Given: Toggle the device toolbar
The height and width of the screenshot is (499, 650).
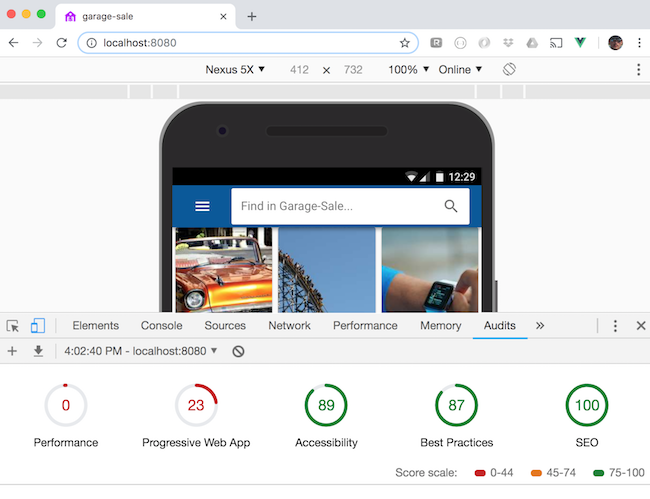Looking at the screenshot, I should pyautogui.click(x=38, y=326).
